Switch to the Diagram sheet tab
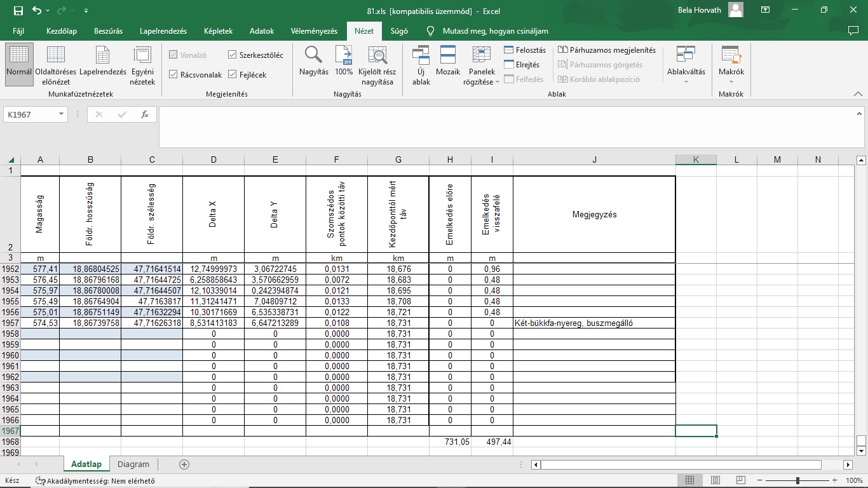868x488 pixels. (133, 464)
